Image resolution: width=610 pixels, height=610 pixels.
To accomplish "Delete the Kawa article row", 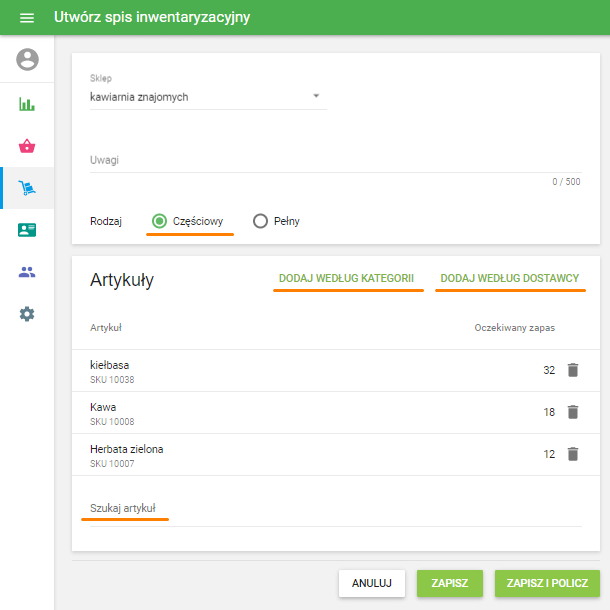I will pyautogui.click(x=572, y=412).
